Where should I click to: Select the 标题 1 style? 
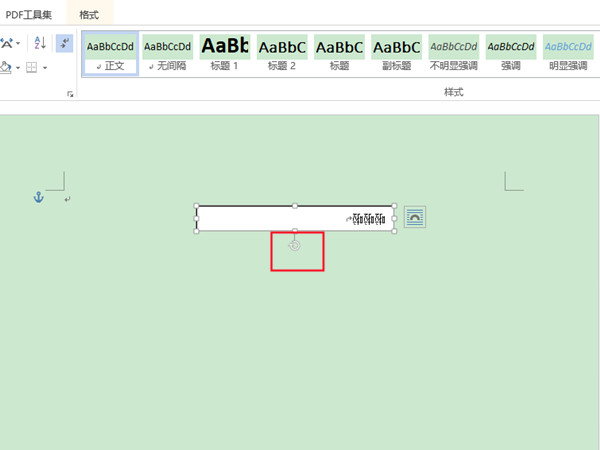coord(225,54)
